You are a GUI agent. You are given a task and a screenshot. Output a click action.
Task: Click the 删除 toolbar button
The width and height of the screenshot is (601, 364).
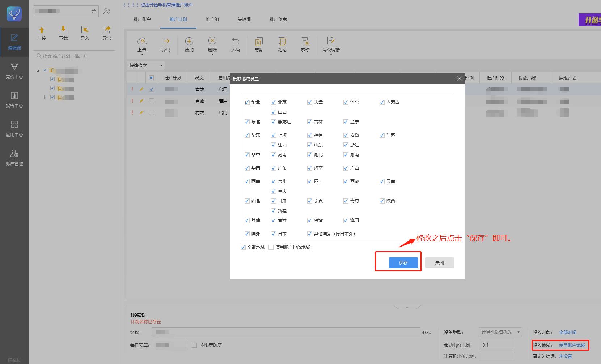point(212,45)
